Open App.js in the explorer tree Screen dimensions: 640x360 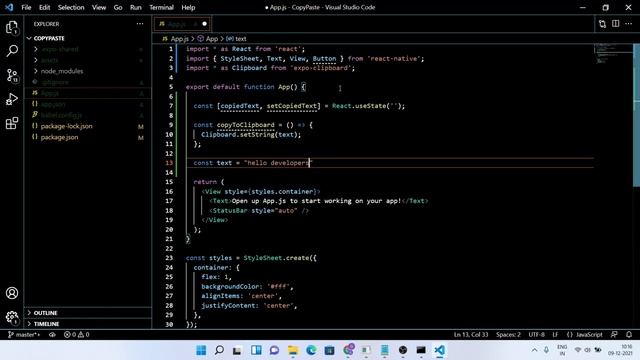click(x=87, y=93)
